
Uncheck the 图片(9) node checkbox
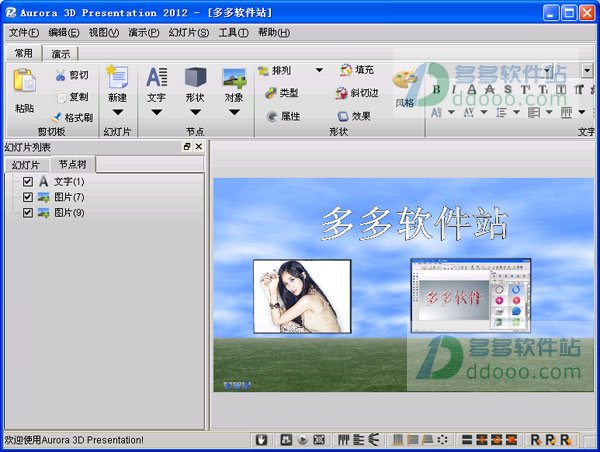coord(28,212)
